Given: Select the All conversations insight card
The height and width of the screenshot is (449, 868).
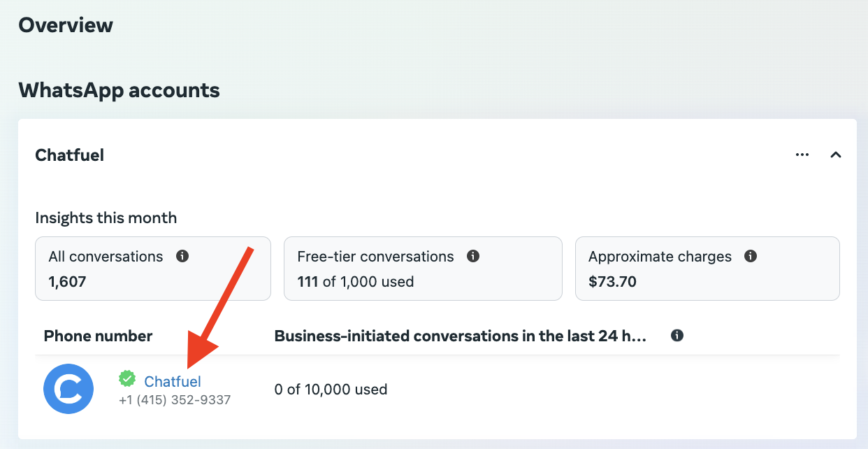Looking at the screenshot, I should tap(152, 269).
